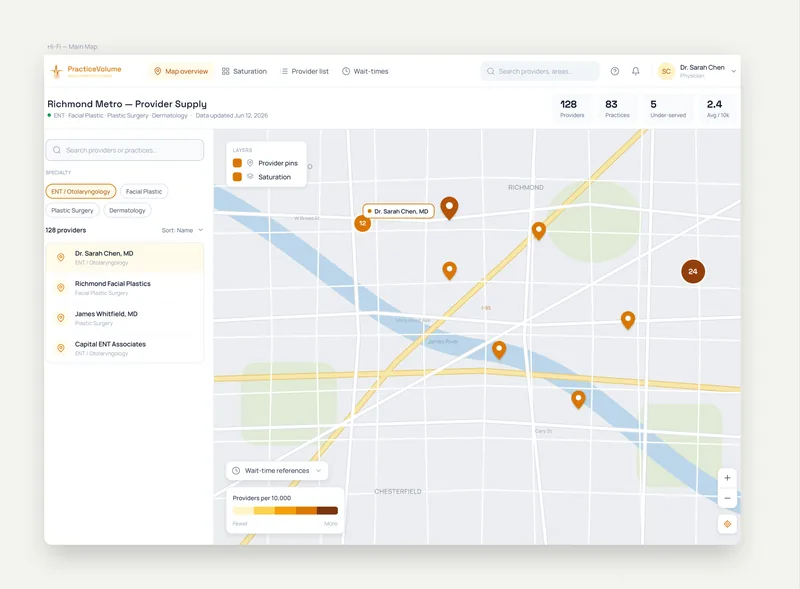Click the Saturation grid icon in nav
Viewport: 800px width, 589px height.
(226, 71)
